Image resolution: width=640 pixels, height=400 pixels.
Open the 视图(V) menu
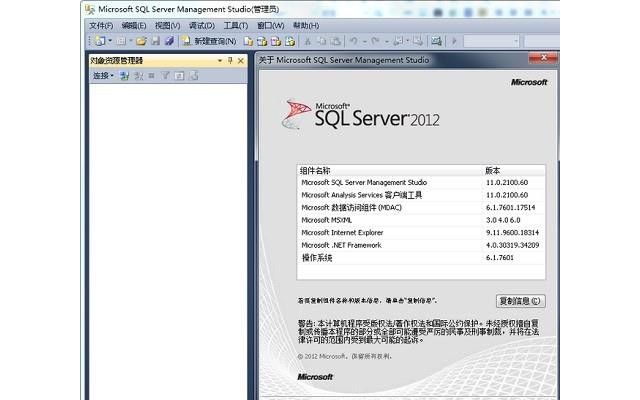pyautogui.click(x=167, y=26)
